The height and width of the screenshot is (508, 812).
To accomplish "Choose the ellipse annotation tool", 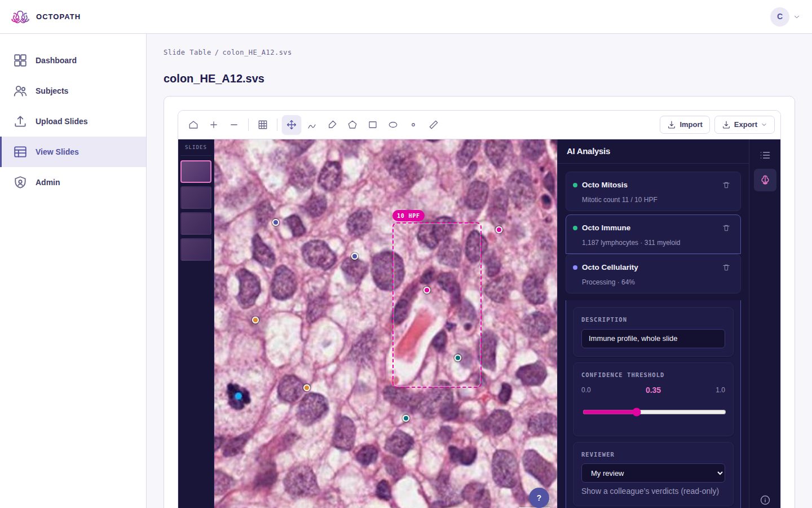I will click(x=393, y=125).
